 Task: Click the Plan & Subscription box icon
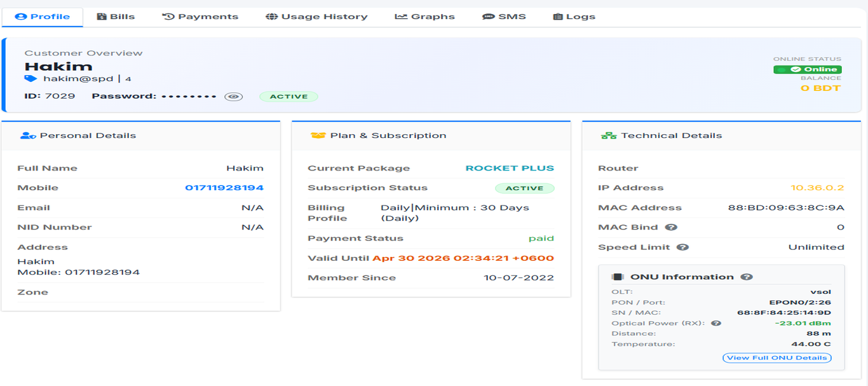tap(318, 135)
